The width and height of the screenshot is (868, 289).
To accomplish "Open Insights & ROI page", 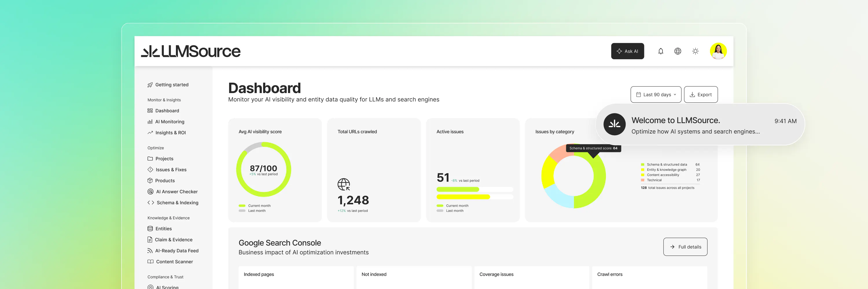I will tap(166, 133).
